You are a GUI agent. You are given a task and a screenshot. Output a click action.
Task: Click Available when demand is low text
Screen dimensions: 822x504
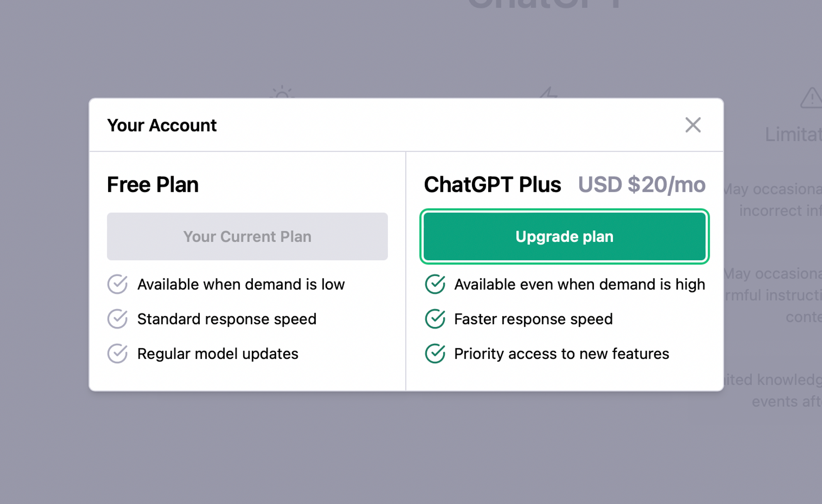click(241, 284)
